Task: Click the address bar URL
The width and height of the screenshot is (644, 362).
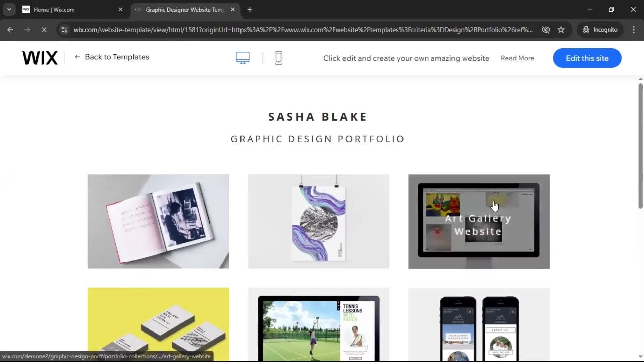Action: click(x=303, y=30)
